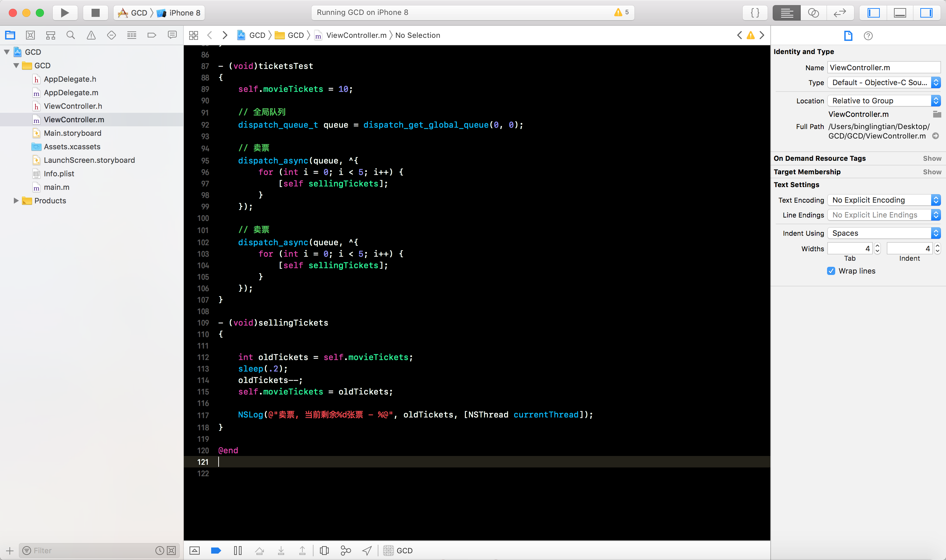Click the Indent width stepper
Viewport: 946px width, 560px height.
(937, 249)
